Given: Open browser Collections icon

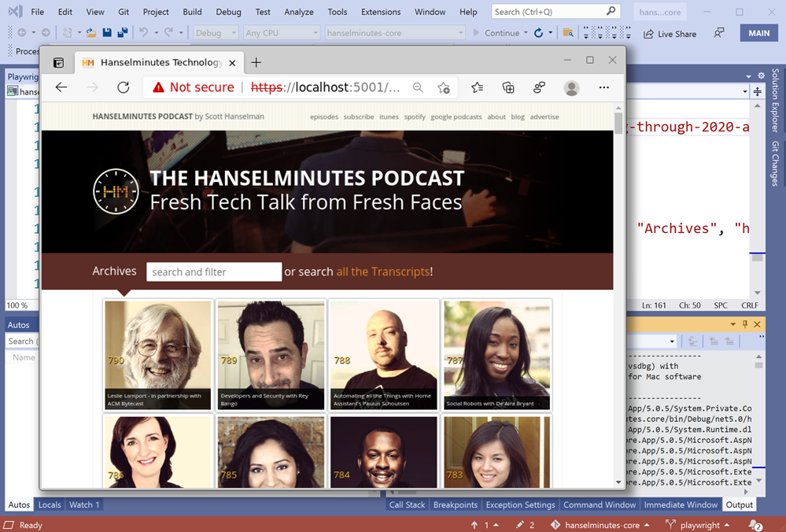Looking at the screenshot, I should (x=508, y=87).
